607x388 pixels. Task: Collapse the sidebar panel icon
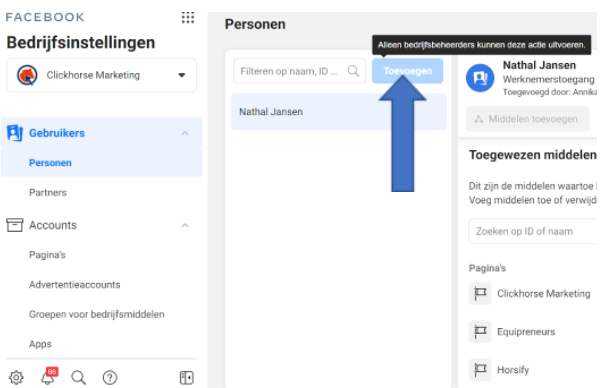coord(187,377)
